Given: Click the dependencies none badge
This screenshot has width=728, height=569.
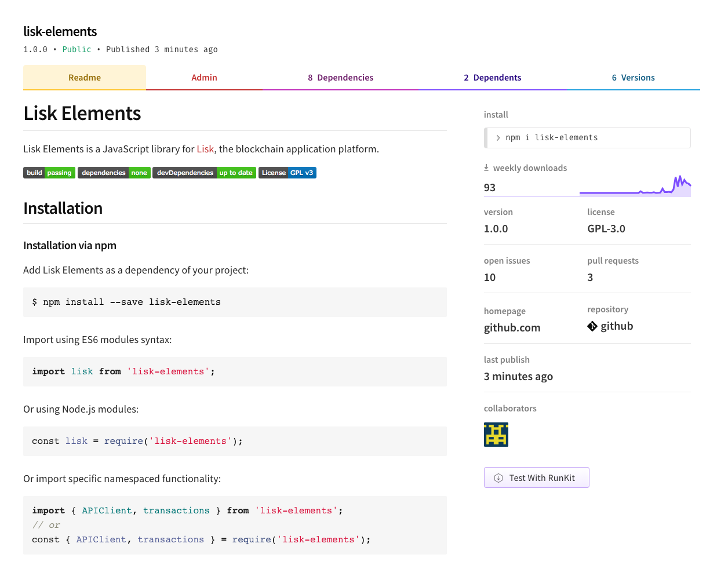Looking at the screenshot, I should pyautogui.click(x=114, y=173).
